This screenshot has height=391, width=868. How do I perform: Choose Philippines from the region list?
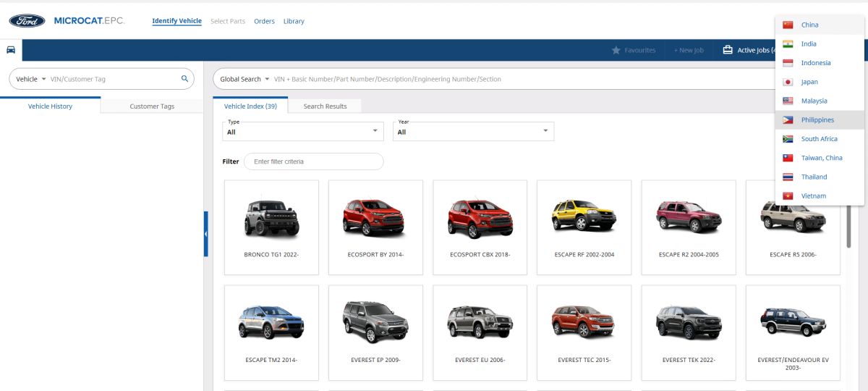tap(817, 120)
